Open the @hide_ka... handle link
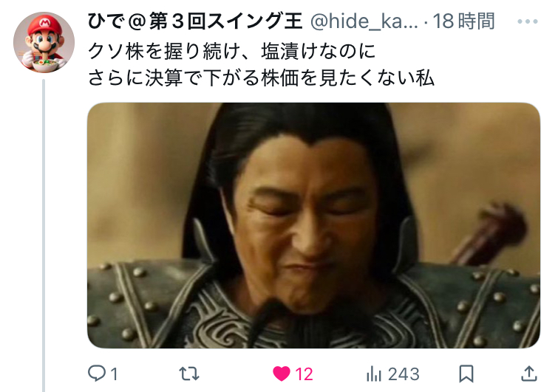 (x=364, y=21)
